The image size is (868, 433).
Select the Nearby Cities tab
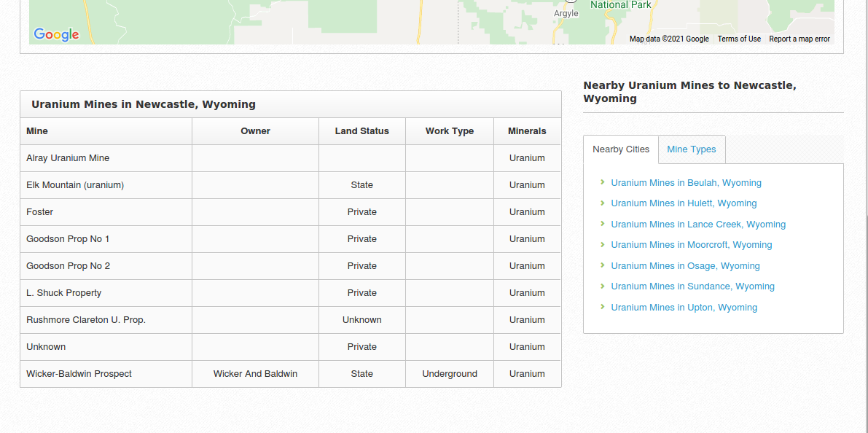tap(621, 149)
